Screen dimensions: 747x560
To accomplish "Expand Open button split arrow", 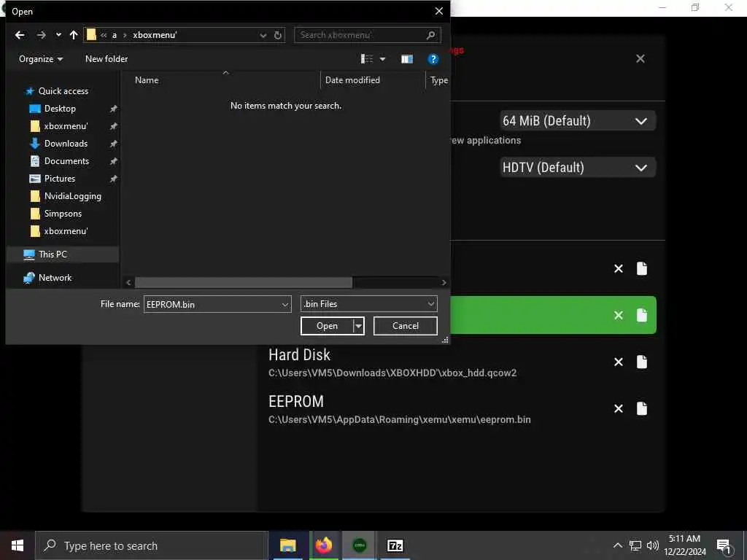I will pyautogui.click(x=359, y=326).
